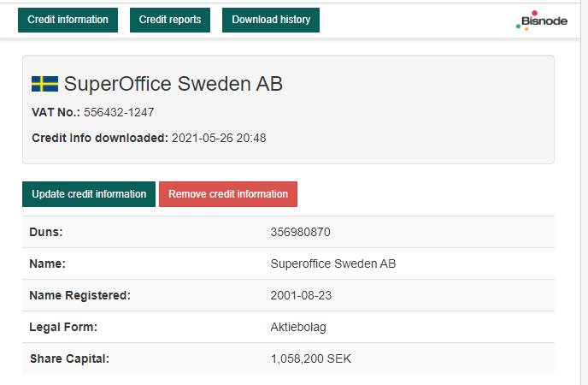Select Share Capital value 1,058,200 SEK
This screenshot has height=385, width=588.
coord(311,358)
